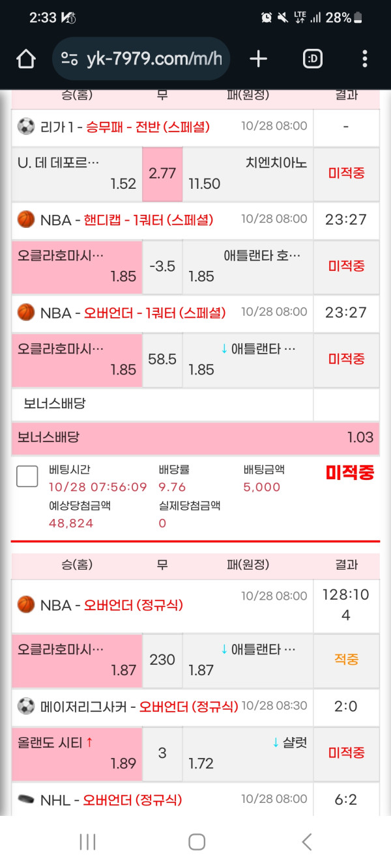Tap the pink 보너스배당 1.03 row
This screenshot has height=868, width=391.
pyautogui.click(x=195, y=437)
